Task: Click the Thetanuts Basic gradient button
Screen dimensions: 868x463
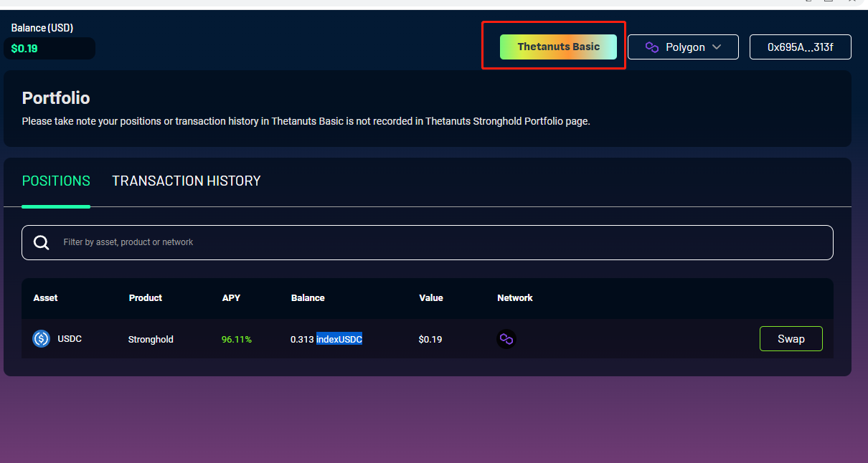Action: [558, 47]
